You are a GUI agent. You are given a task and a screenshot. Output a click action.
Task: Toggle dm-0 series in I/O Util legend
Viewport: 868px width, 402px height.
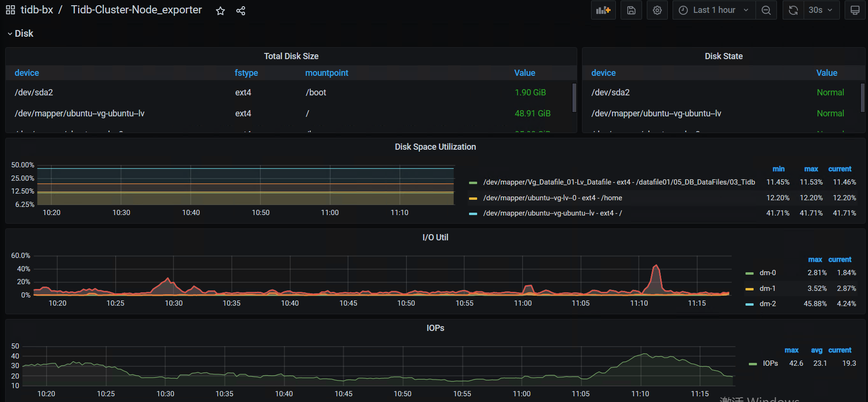[767, 273]
